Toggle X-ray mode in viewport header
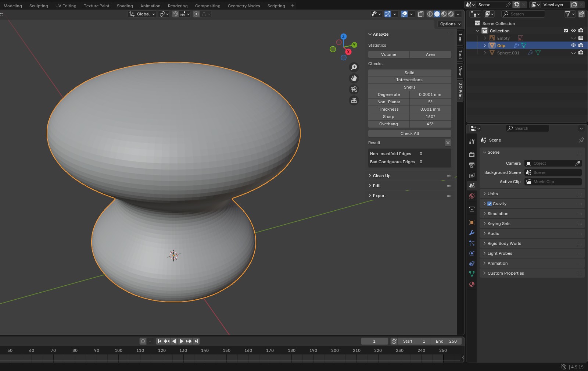 click(x=421, y=14)
